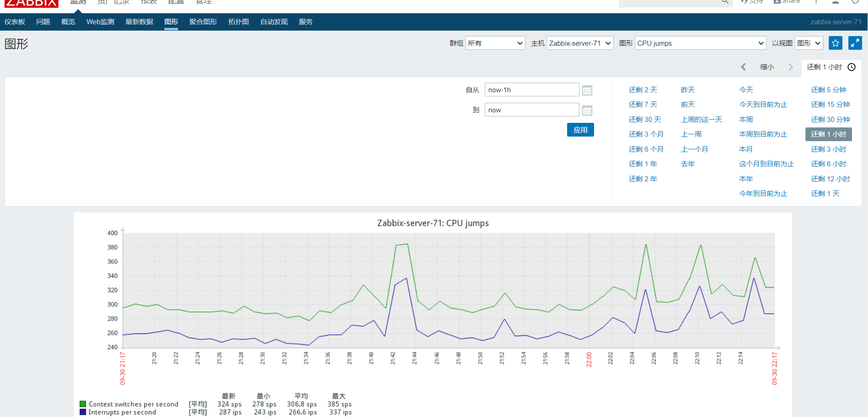Click blue Interrupts per second legend swatch
The height and width of the screenshot is (417, 868).
83,412
